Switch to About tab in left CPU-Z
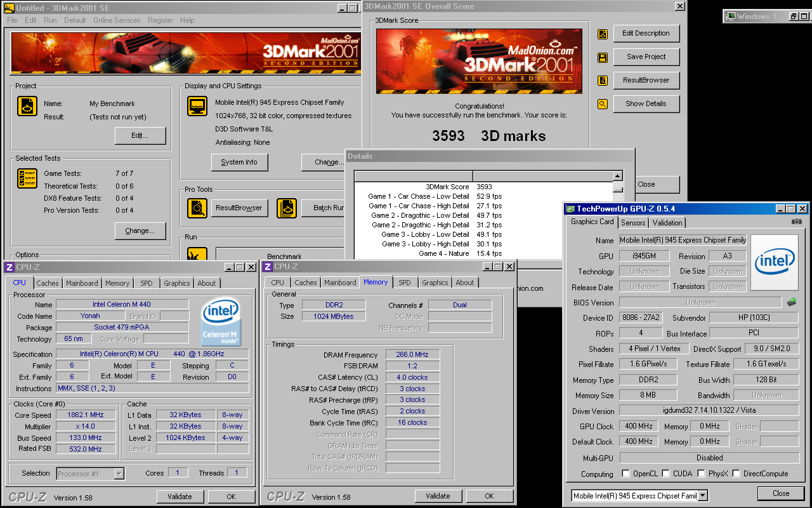This screenshot has height=508, width=812. click(x=207, y=283)
